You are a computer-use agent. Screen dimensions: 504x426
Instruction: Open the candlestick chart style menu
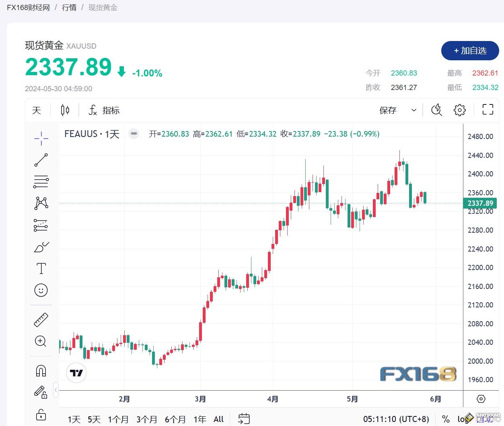tap(65, 110)
